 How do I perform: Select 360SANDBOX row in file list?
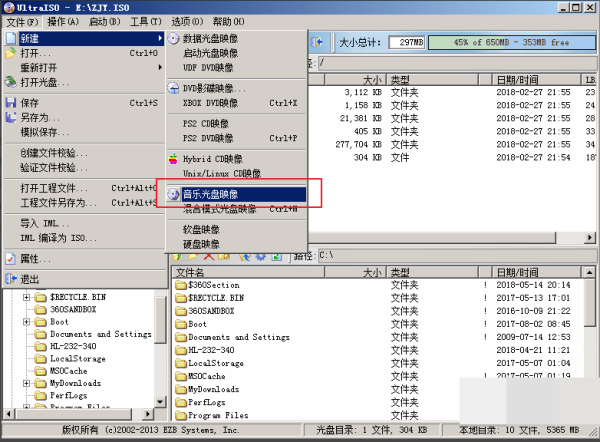(x=211, y=311)
